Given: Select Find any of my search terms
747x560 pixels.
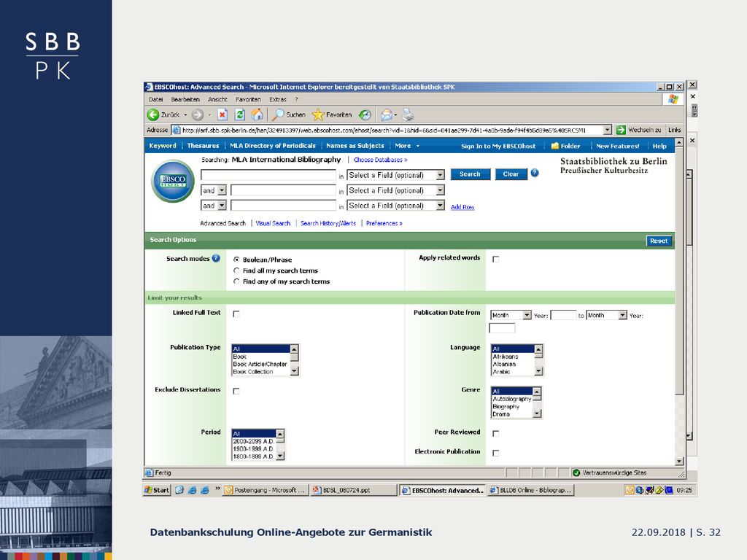Looking at the screenshot, I should click(x=236, y=281).
